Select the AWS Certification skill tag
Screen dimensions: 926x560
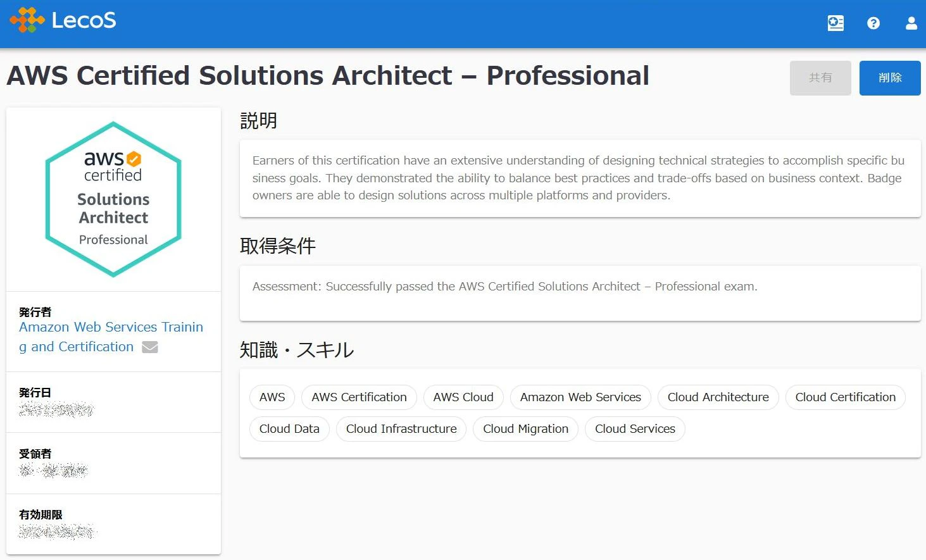(359, 397)
